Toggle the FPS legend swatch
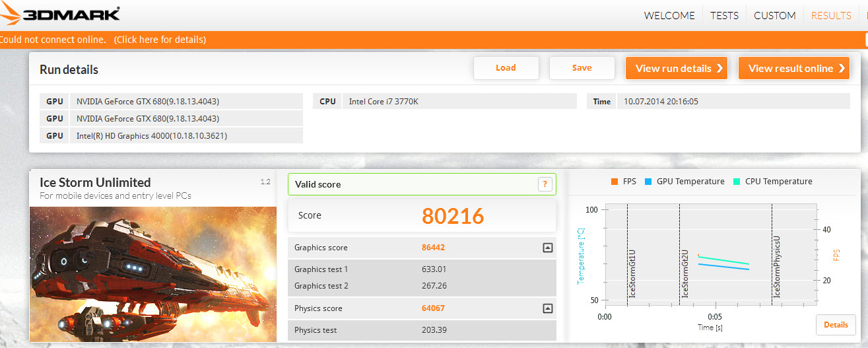Screen dimensions: 868x348 click(x=613, y=181)
